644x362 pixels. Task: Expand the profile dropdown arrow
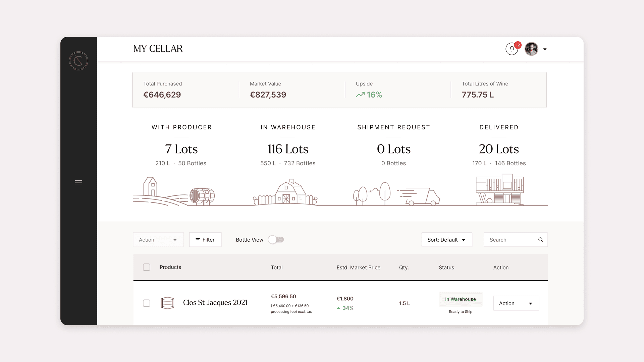[545, 49]
